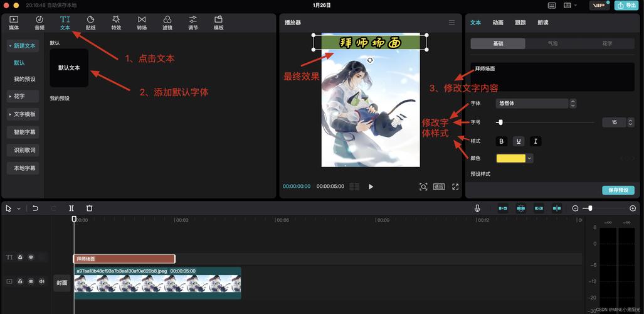The image size is (644, 314).
Task: Click the player fullscreen expand icon
Action: point(455,187)
